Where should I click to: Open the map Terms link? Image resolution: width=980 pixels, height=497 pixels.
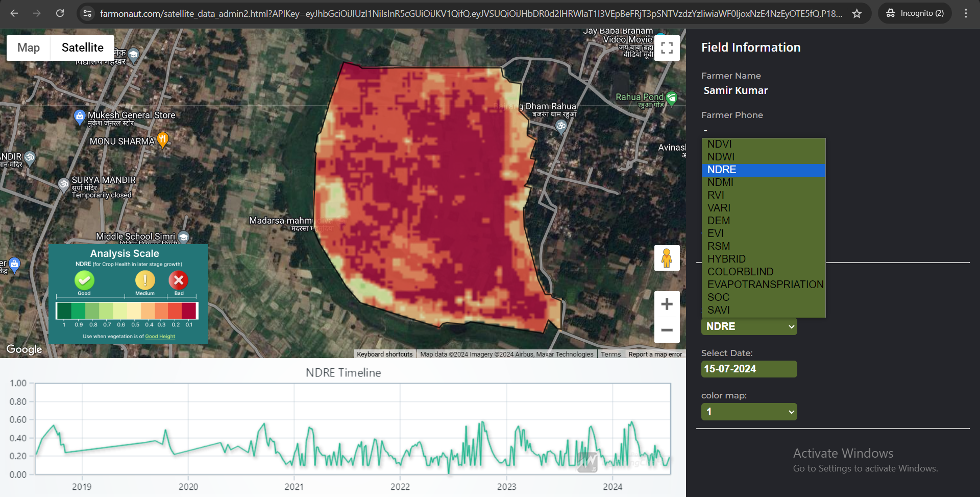(x=611, y=354)
